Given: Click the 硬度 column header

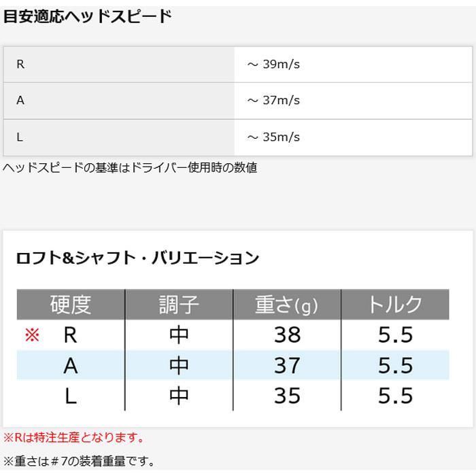Looking at the screenshot, I should click(x=71, y=305).
